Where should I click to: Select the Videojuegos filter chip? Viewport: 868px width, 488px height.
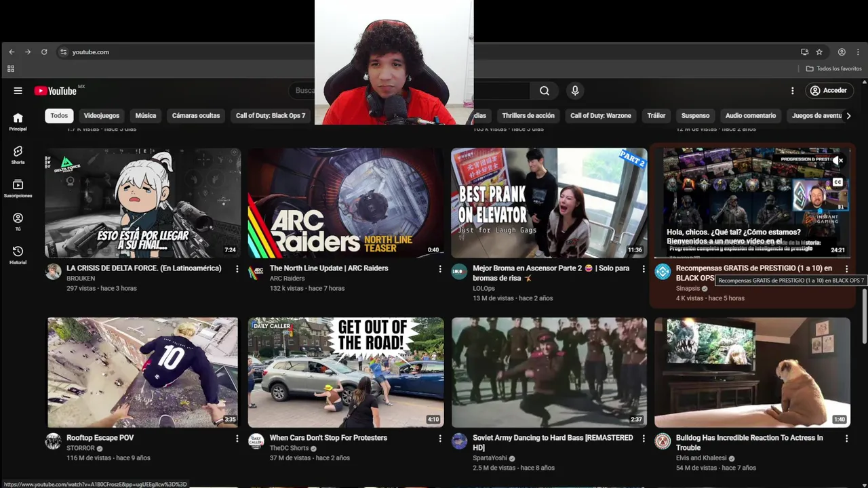(x=102, y=116)
